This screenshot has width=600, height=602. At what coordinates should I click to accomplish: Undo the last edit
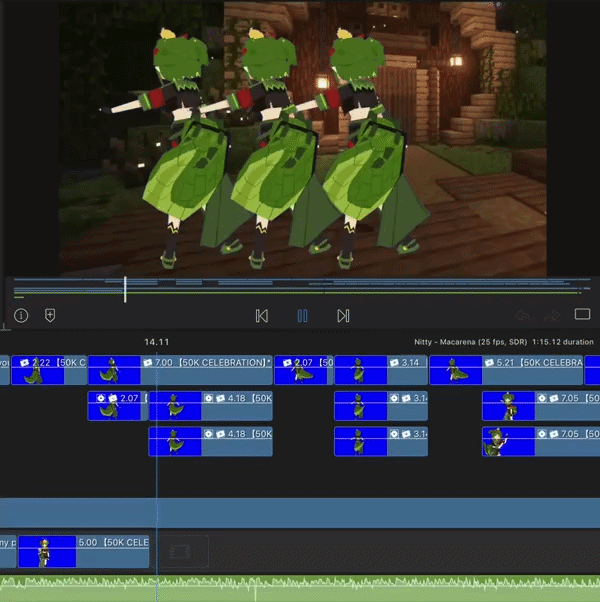[523, 316]
